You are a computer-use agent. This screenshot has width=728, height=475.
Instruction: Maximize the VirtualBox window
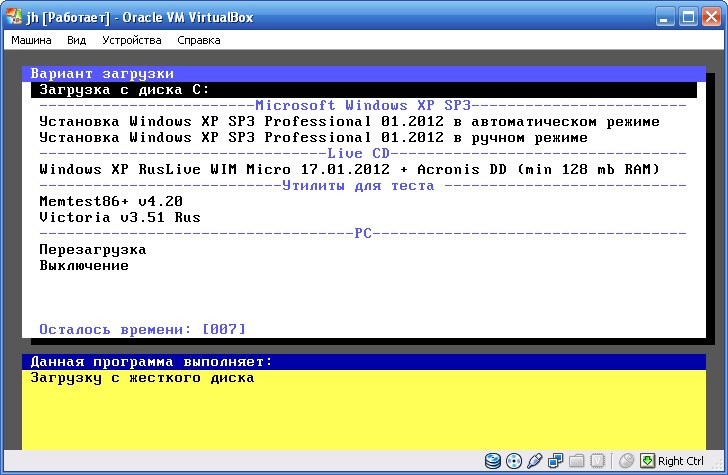tap(688, 17)
